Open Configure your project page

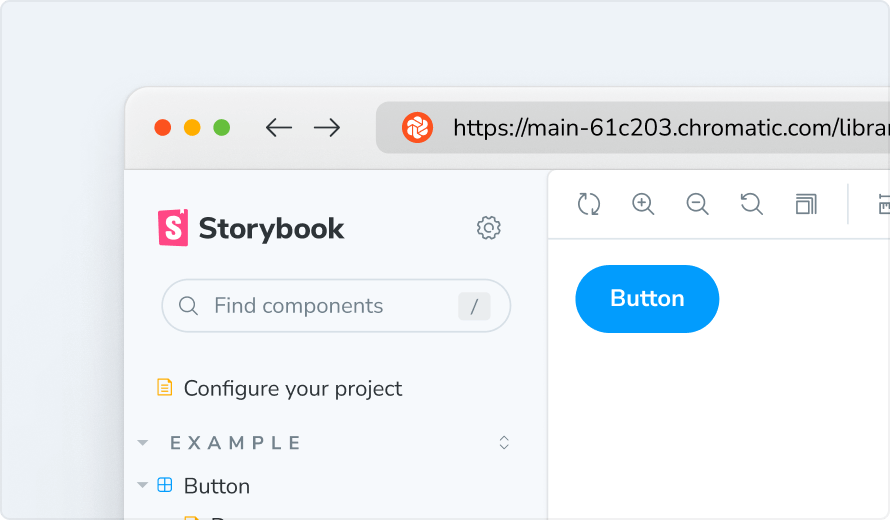(292, 388)
